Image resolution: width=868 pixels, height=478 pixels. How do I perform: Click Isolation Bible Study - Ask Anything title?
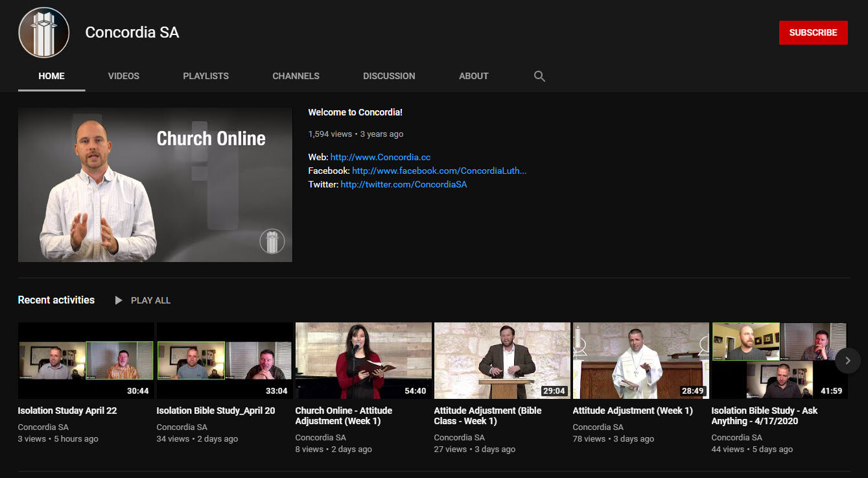tap(765, 416)
